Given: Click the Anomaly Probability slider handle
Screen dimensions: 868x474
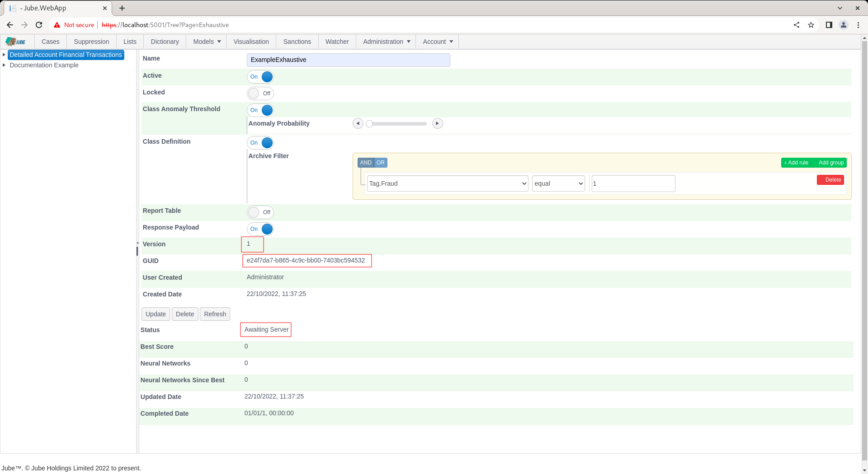Looking at the screenshot, I should click(369, 124).
